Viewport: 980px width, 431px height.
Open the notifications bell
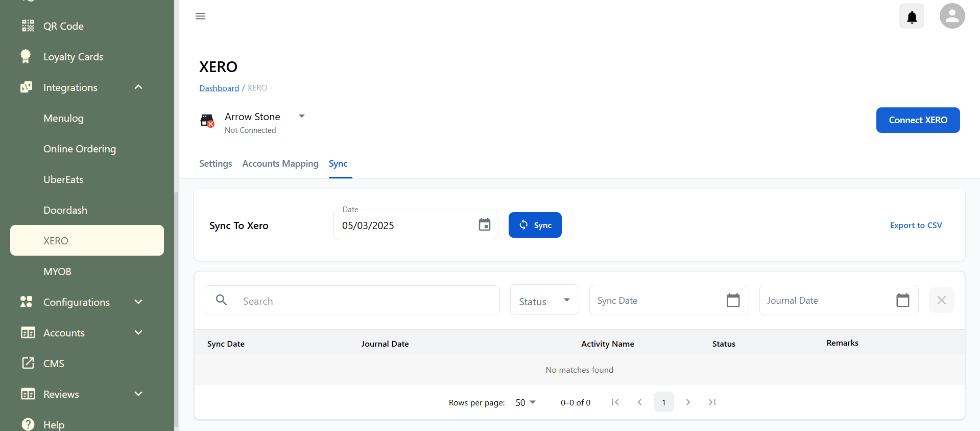click(912, 16)
